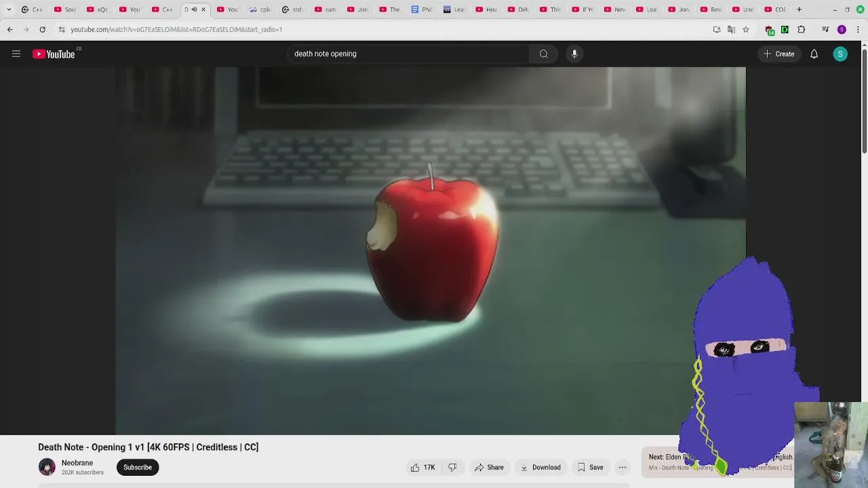Start voice search with the microphone
This screenshot has height=488, width=868.
574,54
